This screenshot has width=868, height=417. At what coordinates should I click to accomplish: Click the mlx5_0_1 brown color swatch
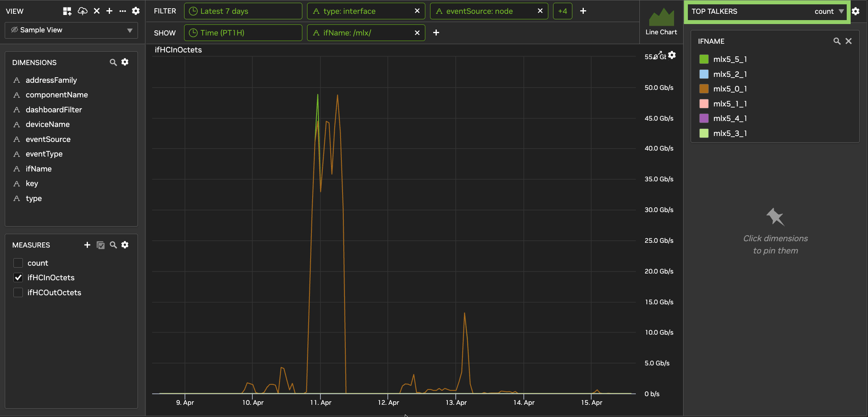pyautogui.click(x=704, y=89)
